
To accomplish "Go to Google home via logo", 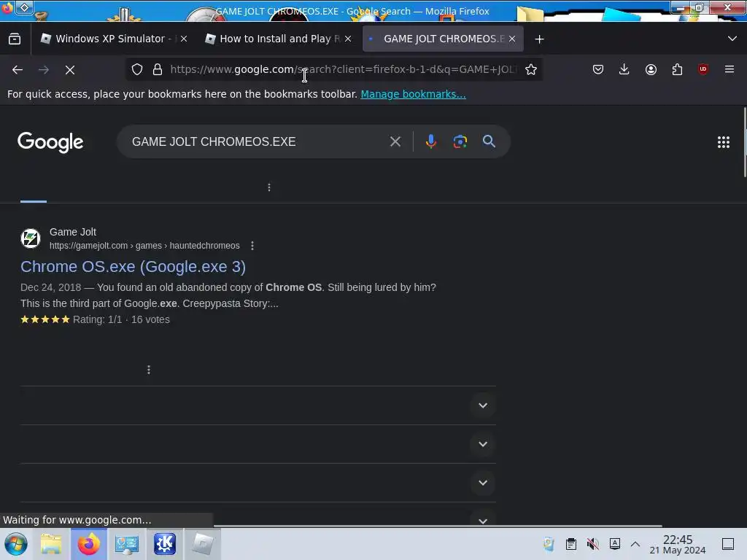I will pyautogui.click(x=50, y=142).
